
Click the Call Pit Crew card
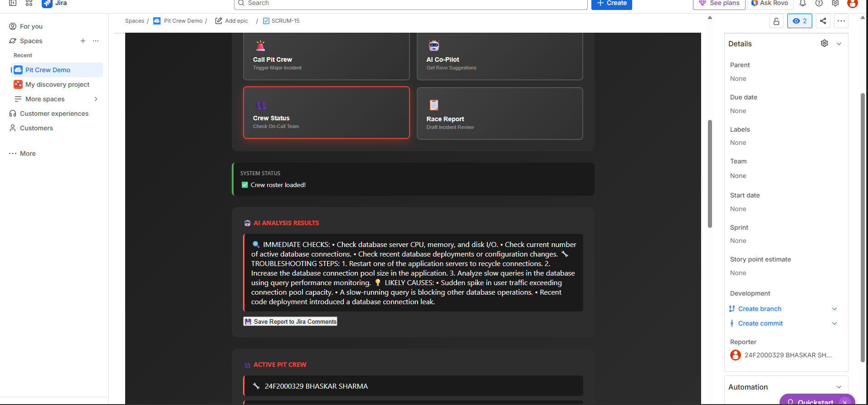click(327, 56)
